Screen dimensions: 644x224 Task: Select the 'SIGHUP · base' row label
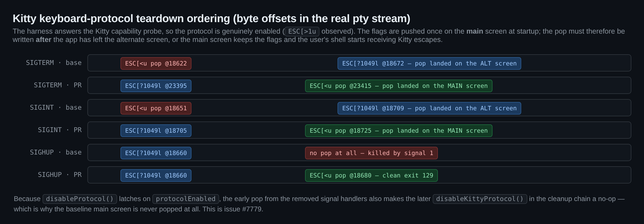click(x=56, y=152)
